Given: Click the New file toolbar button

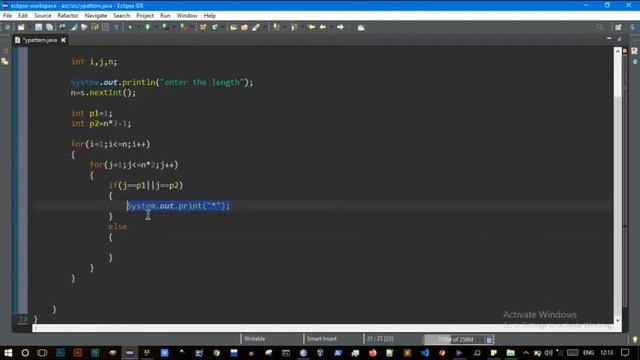Looking at the screenshot, I should click(x=21, y=27).
